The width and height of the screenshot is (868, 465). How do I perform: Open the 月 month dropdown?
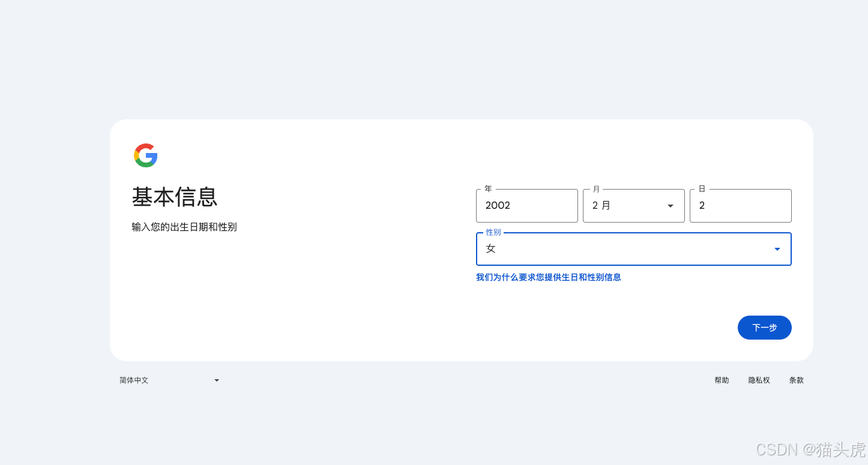633,205
